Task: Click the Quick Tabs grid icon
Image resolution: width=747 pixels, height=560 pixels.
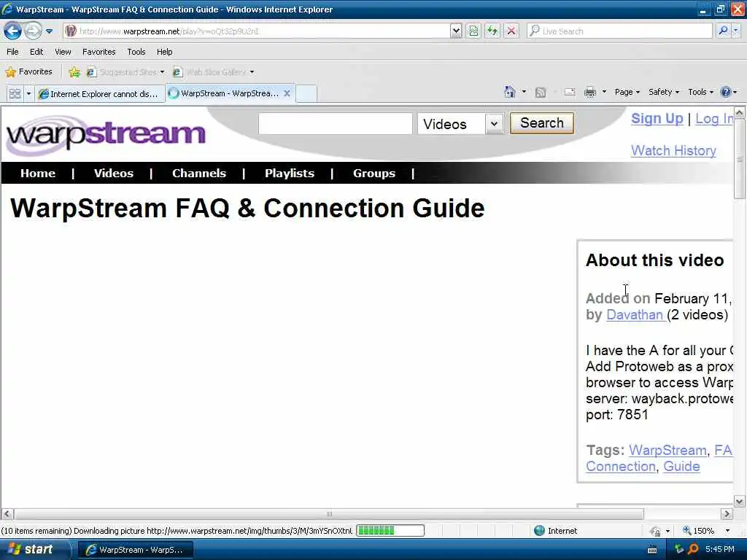Action: click(15, 93)
